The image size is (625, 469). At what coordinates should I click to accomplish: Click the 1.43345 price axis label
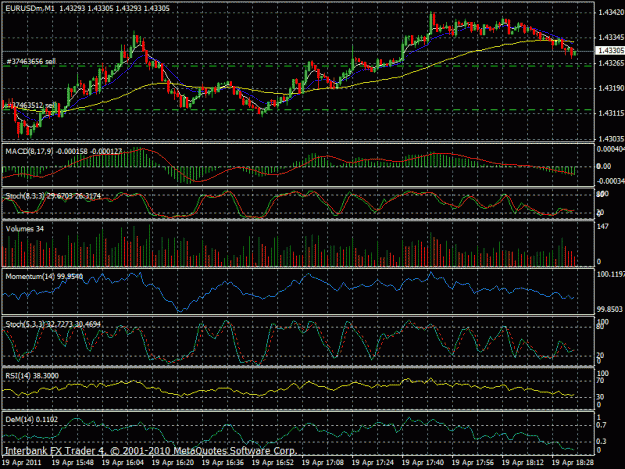pyautogui.click(x=611, y=37)
